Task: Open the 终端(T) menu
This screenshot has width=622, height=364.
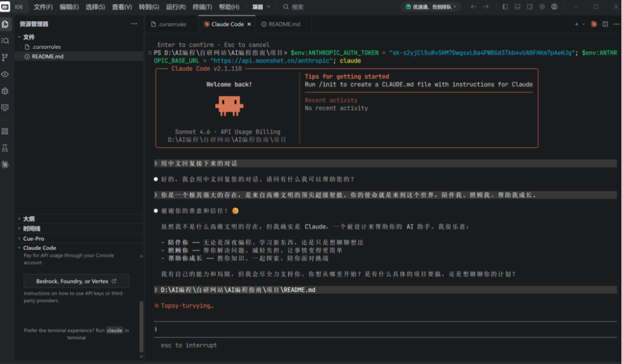Action: [x=202, y=7]
